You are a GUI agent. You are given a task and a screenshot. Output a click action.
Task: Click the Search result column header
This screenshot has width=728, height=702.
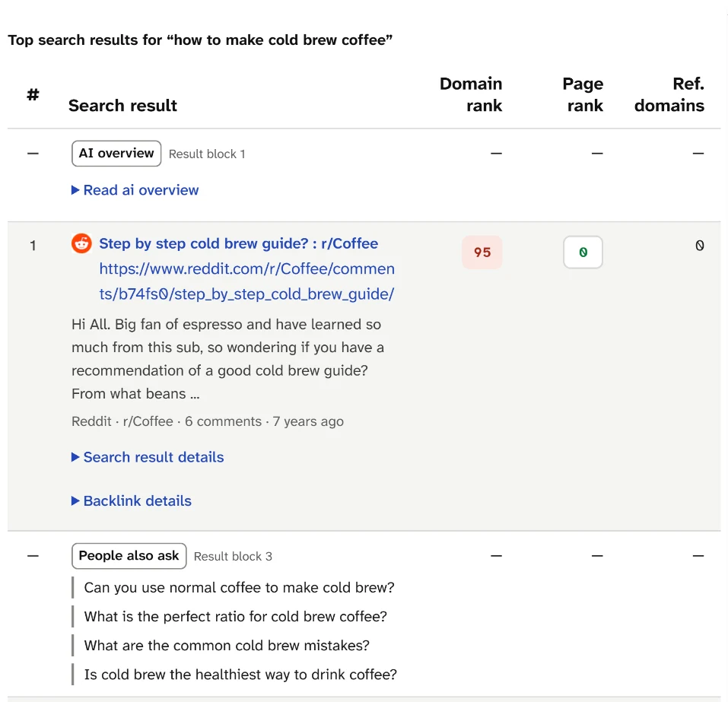tap(122, 106)
